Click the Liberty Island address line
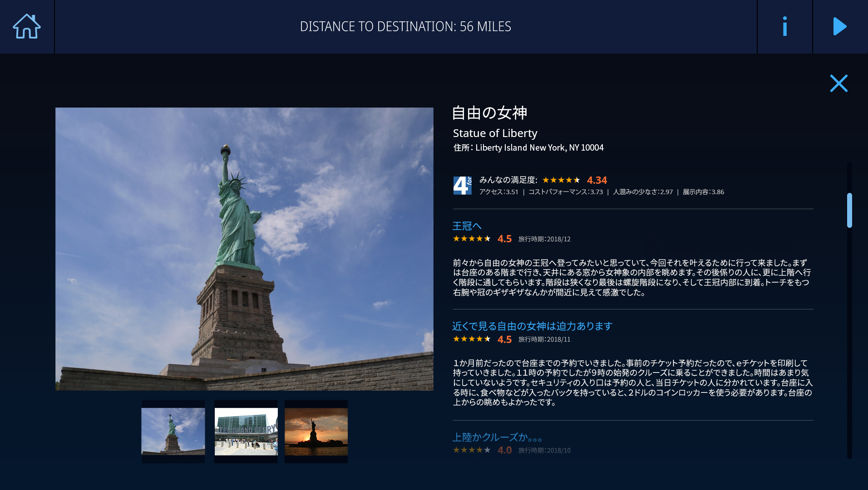Image resolution: width=868 pixels, height=490 pixels. click(528, 148)
